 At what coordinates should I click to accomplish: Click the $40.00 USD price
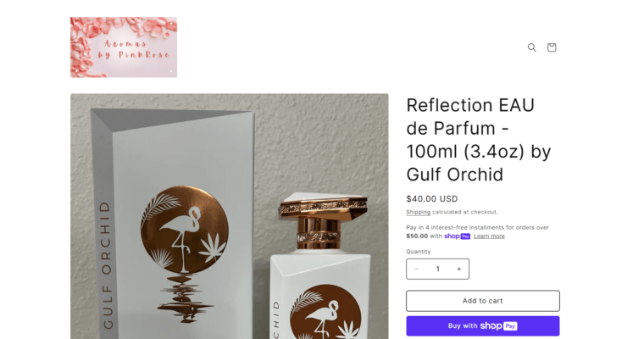pos(432,199)
